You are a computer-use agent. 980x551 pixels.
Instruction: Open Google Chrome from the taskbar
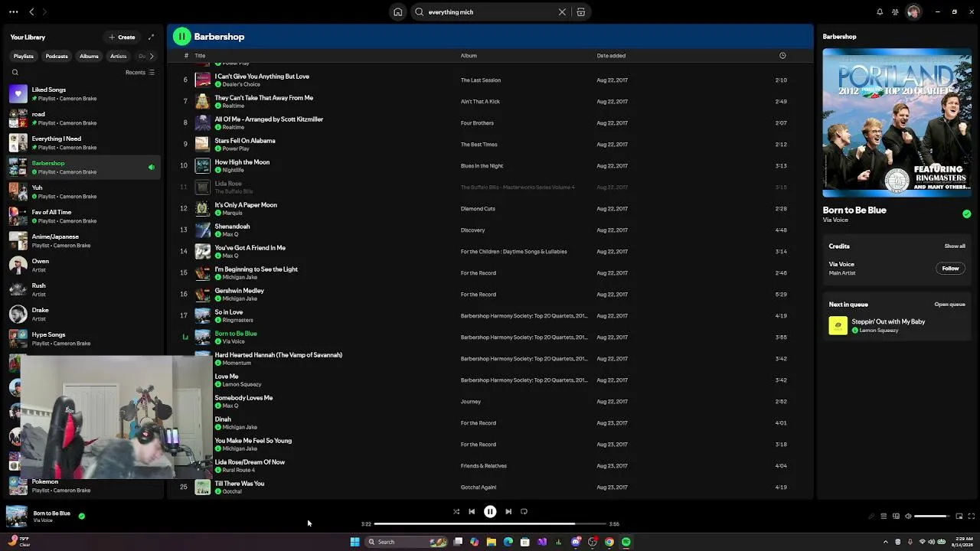pyautogui.click(x=609, y=542)
